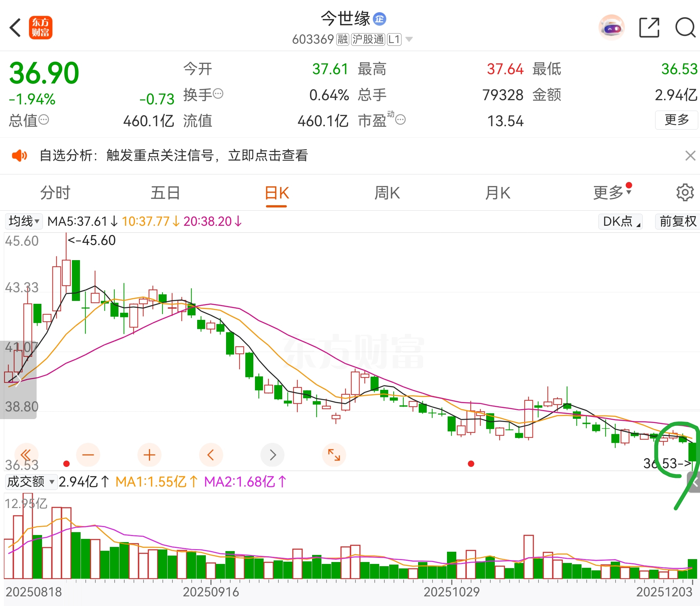Tap the 更多 quote details button

click(676, 120)
